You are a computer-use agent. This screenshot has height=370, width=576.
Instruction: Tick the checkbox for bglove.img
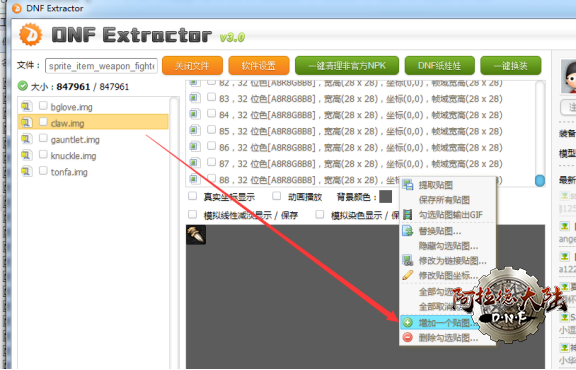tap(43, 106)
